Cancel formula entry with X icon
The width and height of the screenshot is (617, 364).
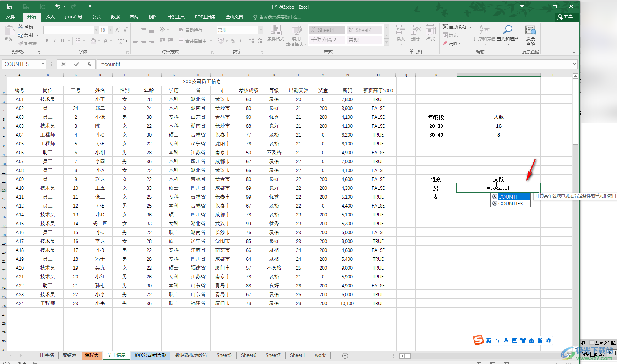[x=64, y=64]
